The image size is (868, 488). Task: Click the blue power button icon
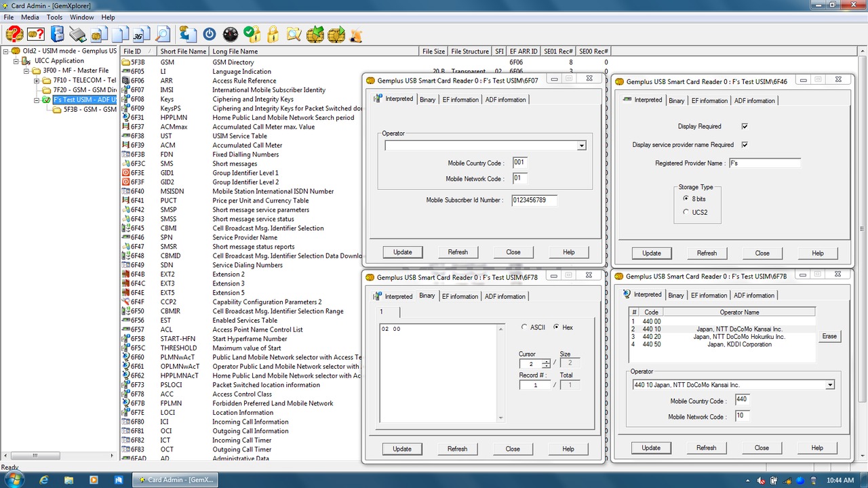coord(210,34)
